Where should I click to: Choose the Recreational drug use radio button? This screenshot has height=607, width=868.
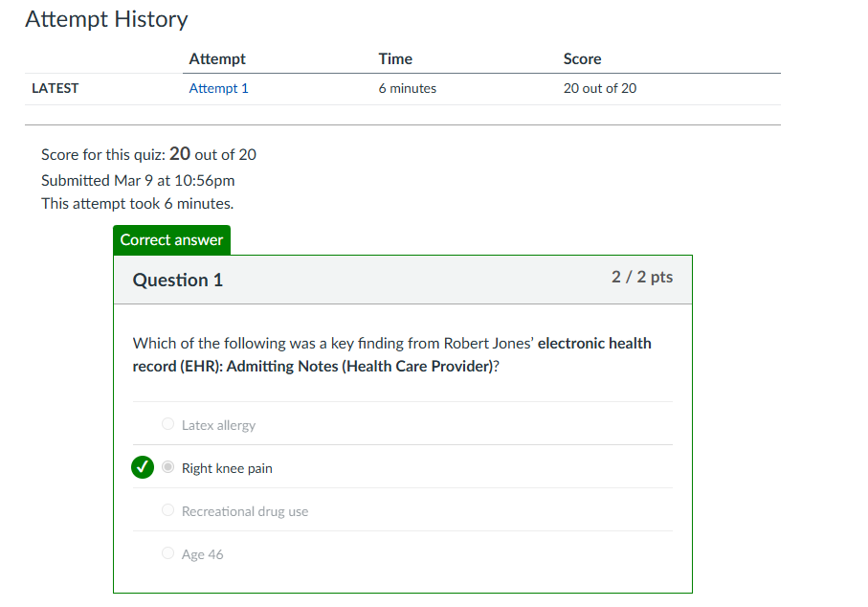point(168,511)
